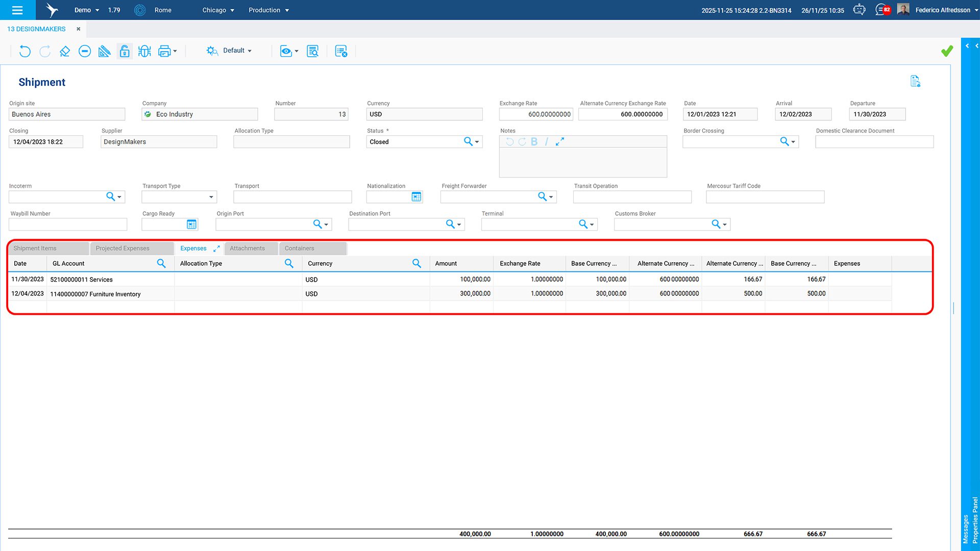Open the hamburger main menu

(17, 10)
